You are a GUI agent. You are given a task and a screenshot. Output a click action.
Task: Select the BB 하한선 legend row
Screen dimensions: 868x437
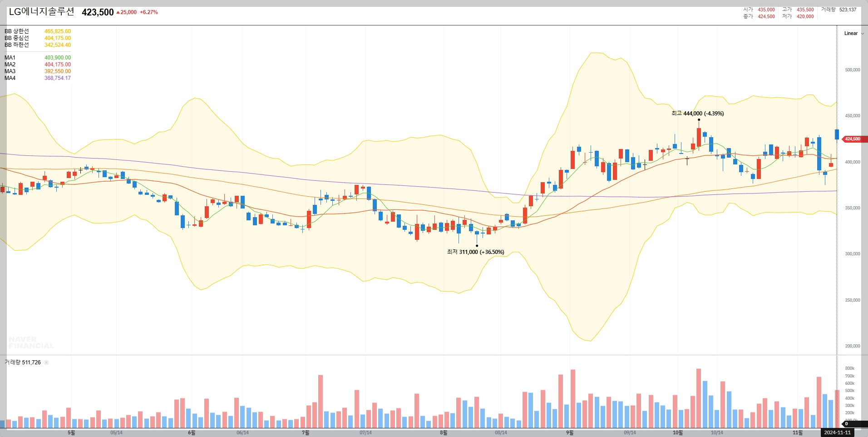[x=38, y=45]
